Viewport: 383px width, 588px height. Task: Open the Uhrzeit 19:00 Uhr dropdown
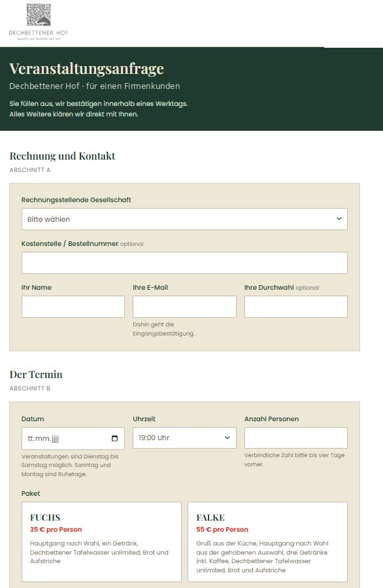pos(184,438)
